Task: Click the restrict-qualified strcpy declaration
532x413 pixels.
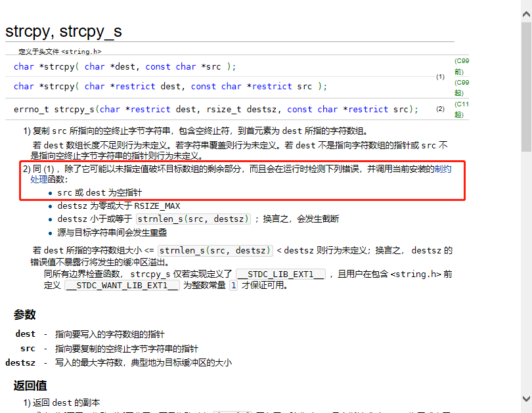Action: [170, 86]
